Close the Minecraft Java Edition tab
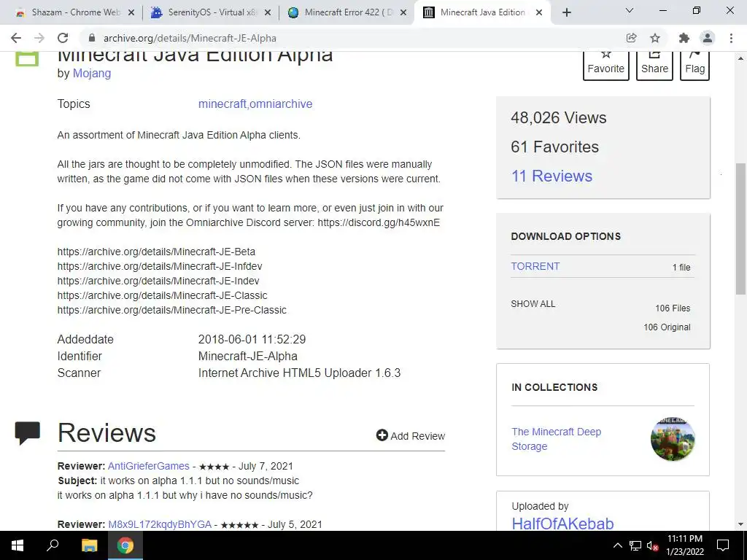 [x=539, y=13]
